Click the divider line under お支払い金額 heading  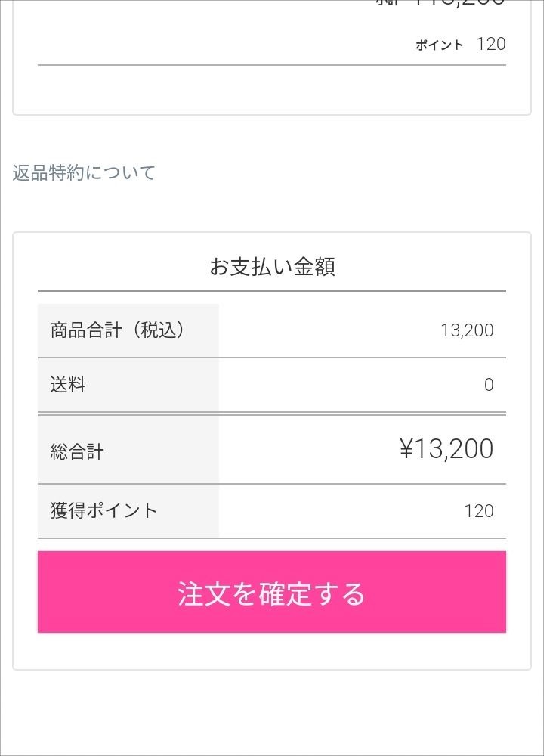coord(272,291)
